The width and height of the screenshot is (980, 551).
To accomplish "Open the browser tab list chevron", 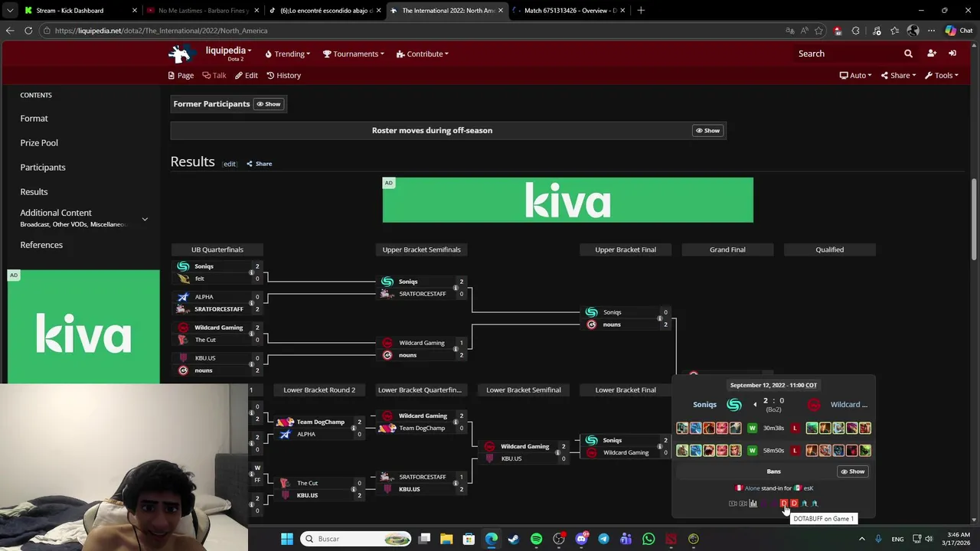I will (x=10, y=11).
